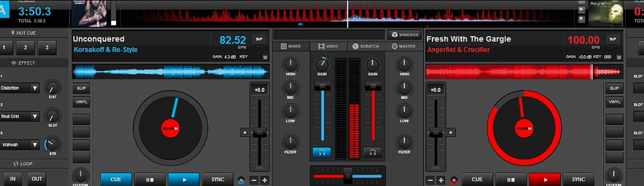Screen dimensions: 644x186
Task: Click right deck mid EQ knob
Action: click(404, 88)
